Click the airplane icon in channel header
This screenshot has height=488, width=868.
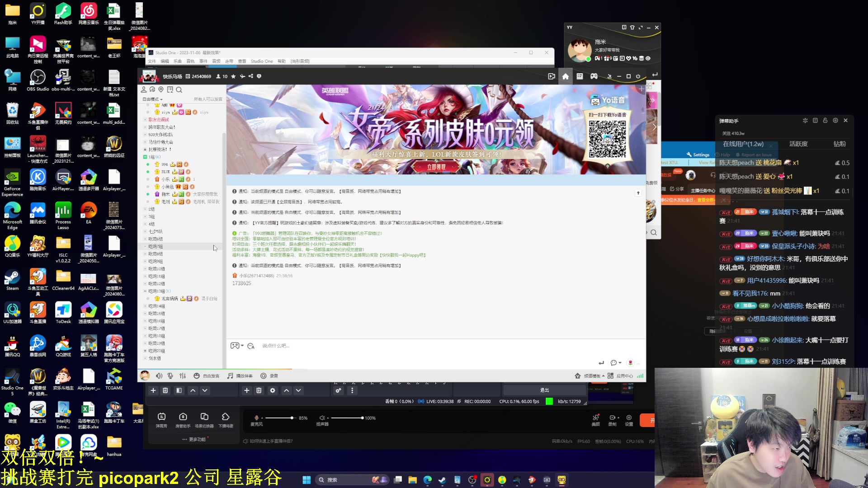click(242, 76)
